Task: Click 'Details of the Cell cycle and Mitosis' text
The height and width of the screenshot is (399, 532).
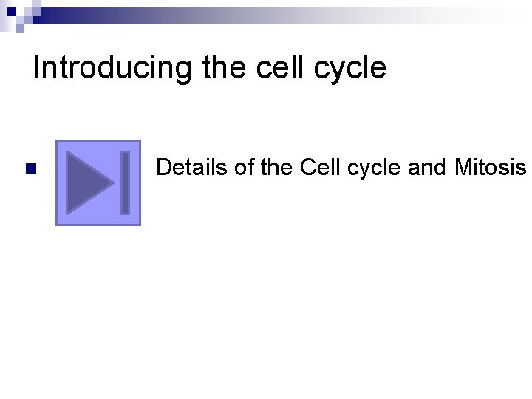Action: pos(341,168)
